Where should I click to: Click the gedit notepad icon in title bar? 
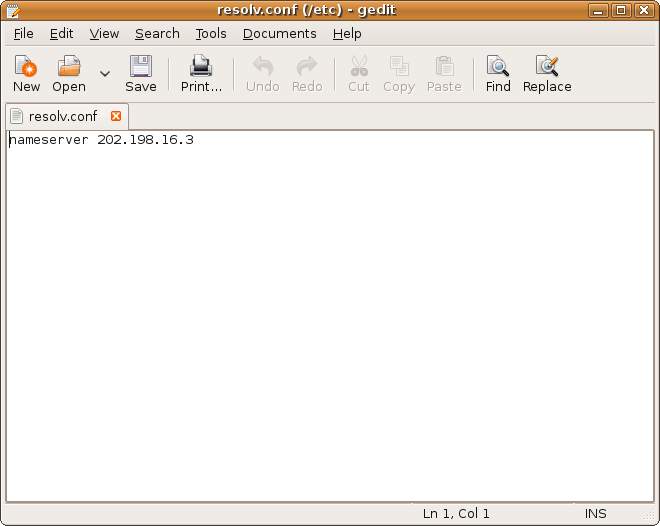(13, 11)
